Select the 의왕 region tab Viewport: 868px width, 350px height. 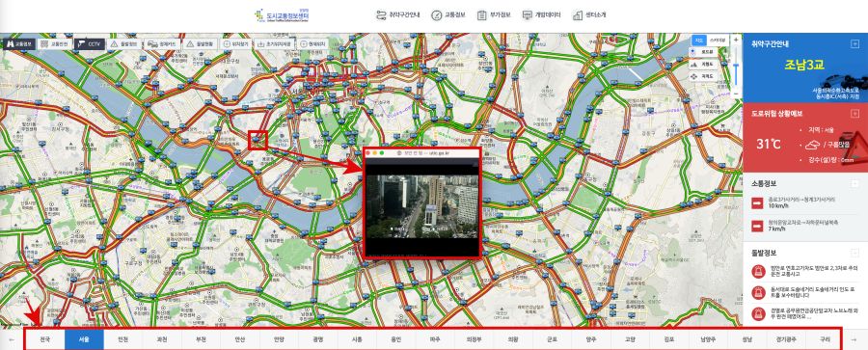(513, 339)
